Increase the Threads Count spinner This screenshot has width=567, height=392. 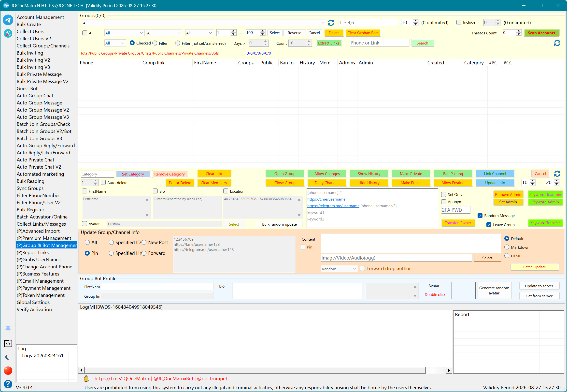pos(519,31)
